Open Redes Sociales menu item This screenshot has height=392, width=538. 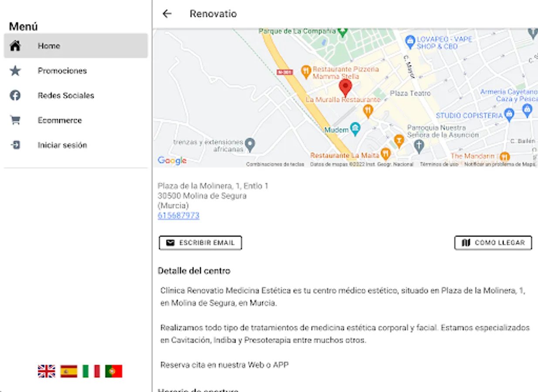tap(76, 95)
